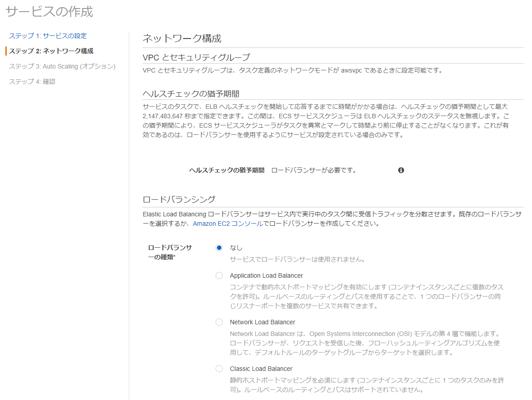Select Application Load Balancer radio button

[x=219, y=275]
